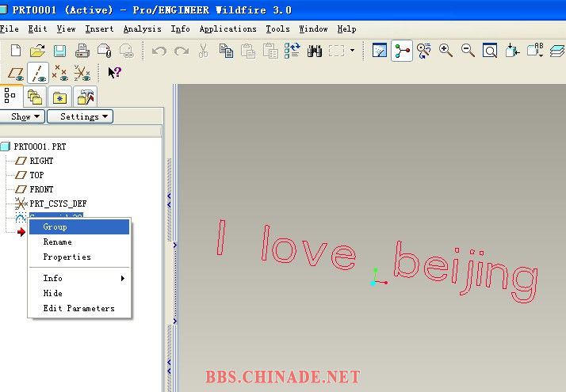Click Edit Parameters in context menu
Image resolution: width=566 pixels, height=392 pixels.
pyautogui.click(x=78, y=308)
